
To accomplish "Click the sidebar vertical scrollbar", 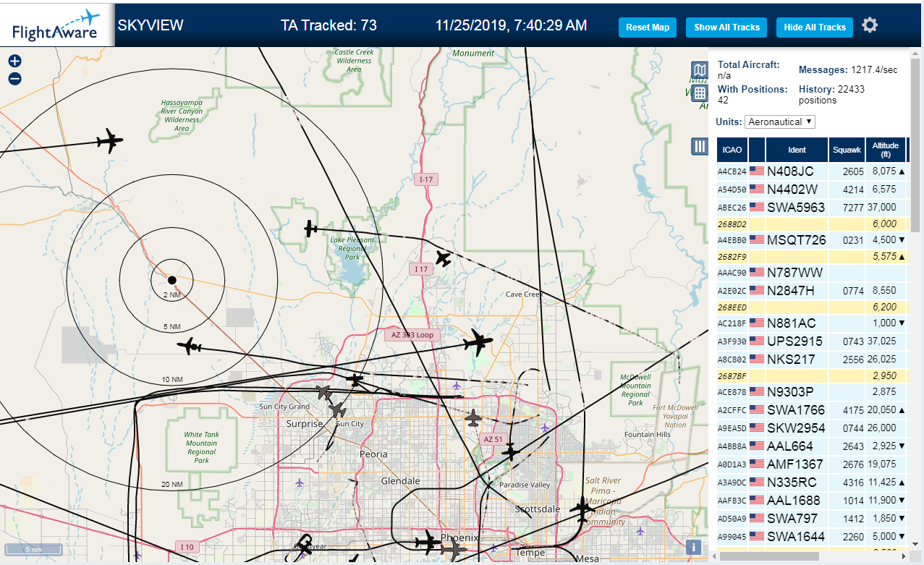I will click(x=915, y=145).
